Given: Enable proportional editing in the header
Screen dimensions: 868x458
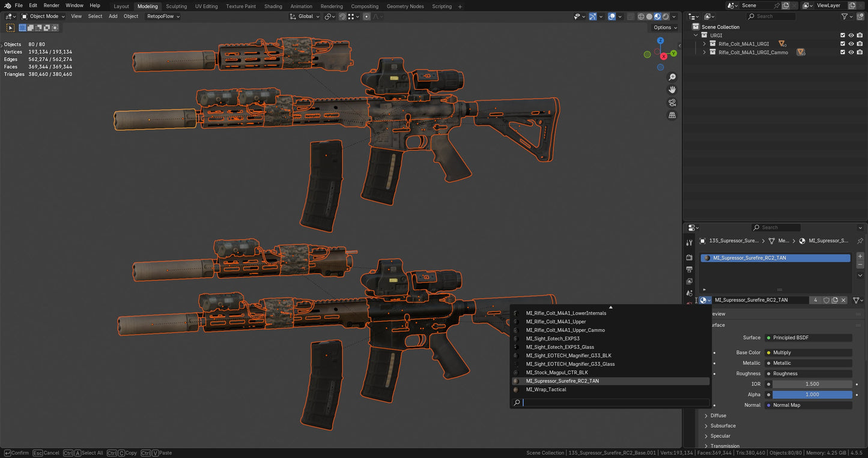Looking at the screenshot, I should (365, 16).
